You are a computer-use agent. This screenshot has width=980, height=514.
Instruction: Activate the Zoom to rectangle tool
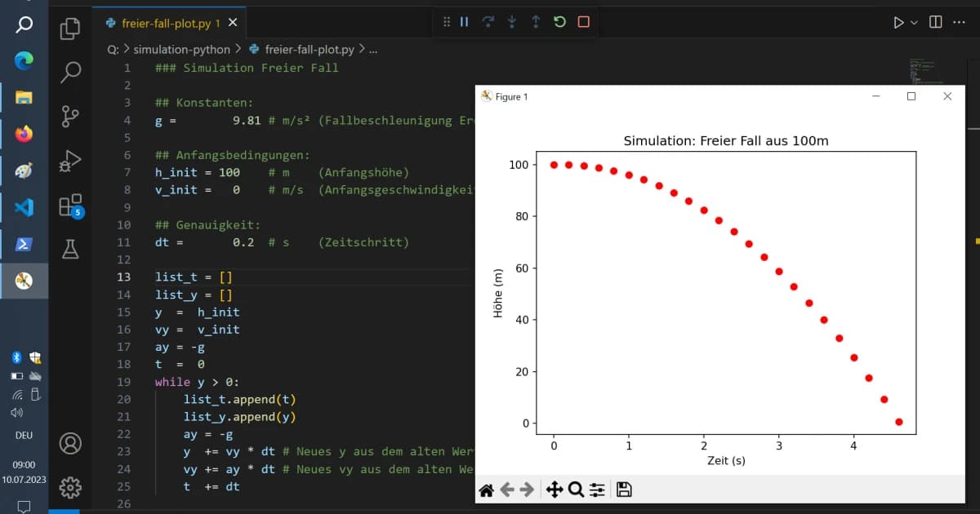(576, 490)
